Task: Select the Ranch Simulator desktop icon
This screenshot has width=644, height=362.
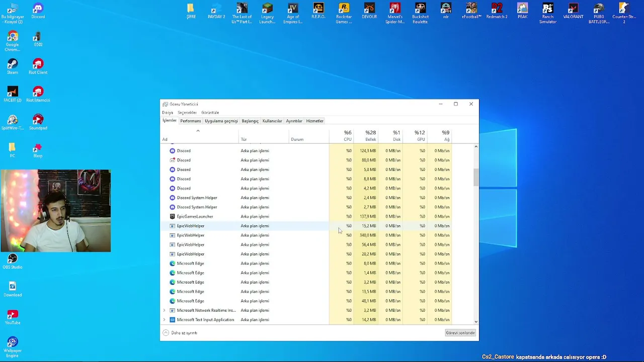Action: [x=547, y=14]
